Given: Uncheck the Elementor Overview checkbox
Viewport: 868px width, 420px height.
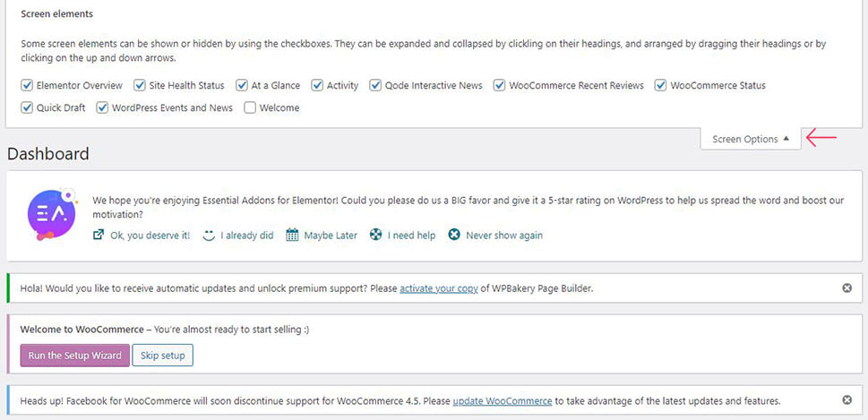Looking at the screenshot, I should (x=27, y=85).
